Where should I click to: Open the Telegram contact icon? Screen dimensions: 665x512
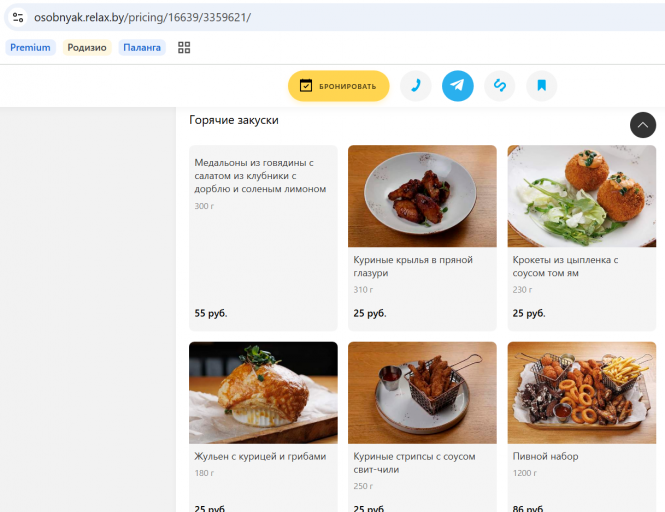(458, 86)
